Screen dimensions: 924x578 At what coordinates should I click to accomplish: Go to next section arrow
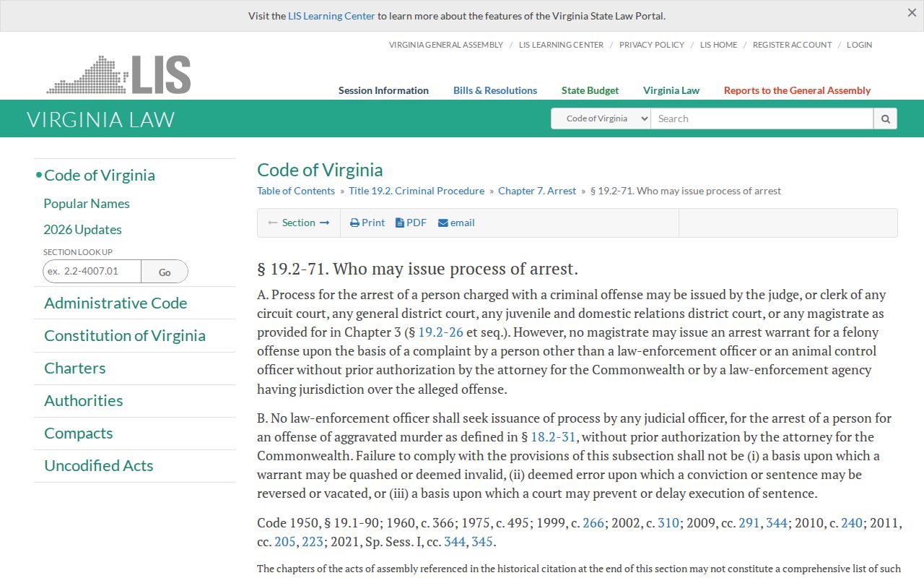coord(325,223)
